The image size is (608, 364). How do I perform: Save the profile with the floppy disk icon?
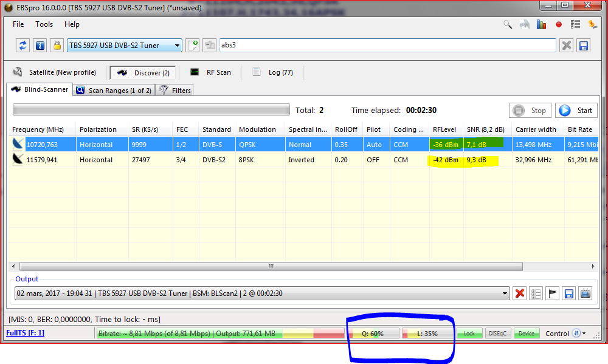[x=583, y=46]
